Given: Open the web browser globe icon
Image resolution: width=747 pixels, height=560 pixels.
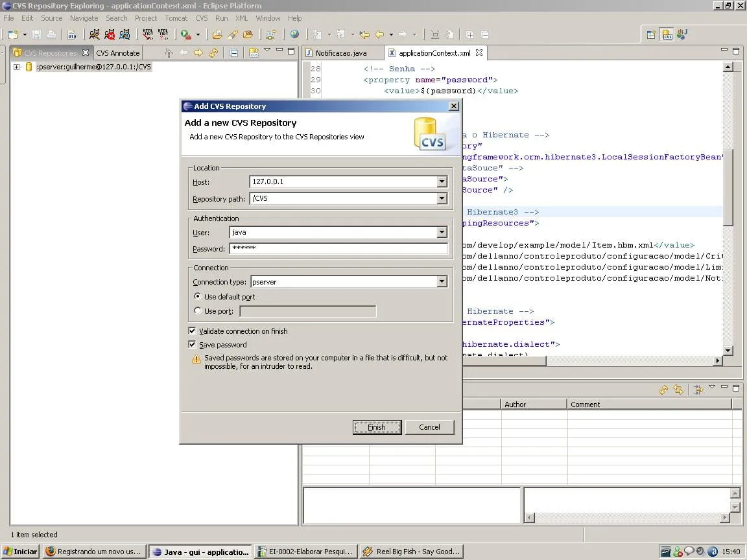Looking at the screenshot, I should (x=295, y=34).
